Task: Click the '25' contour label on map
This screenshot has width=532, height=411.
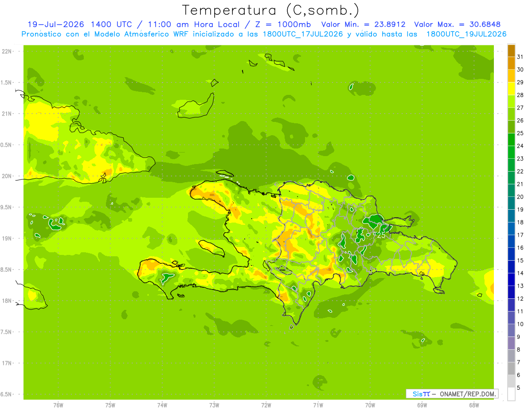Action: [381, 235]
